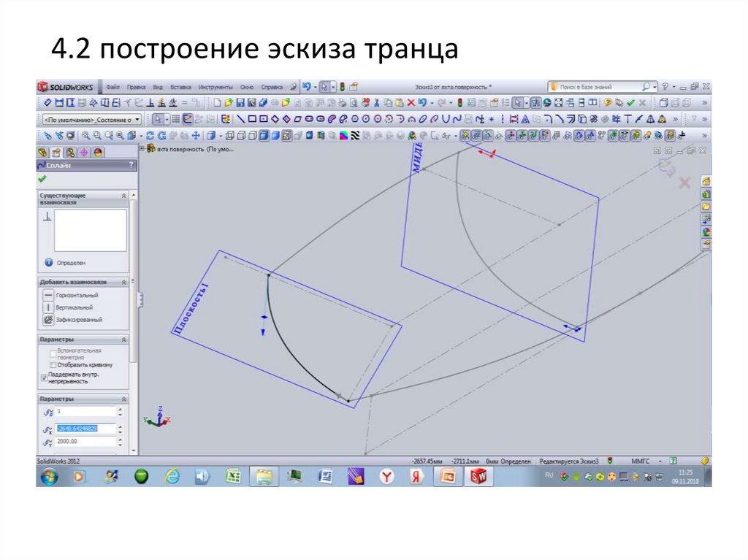Expand the яхта поверхность flyout tree
748x560 pixels.
(142, 149)
